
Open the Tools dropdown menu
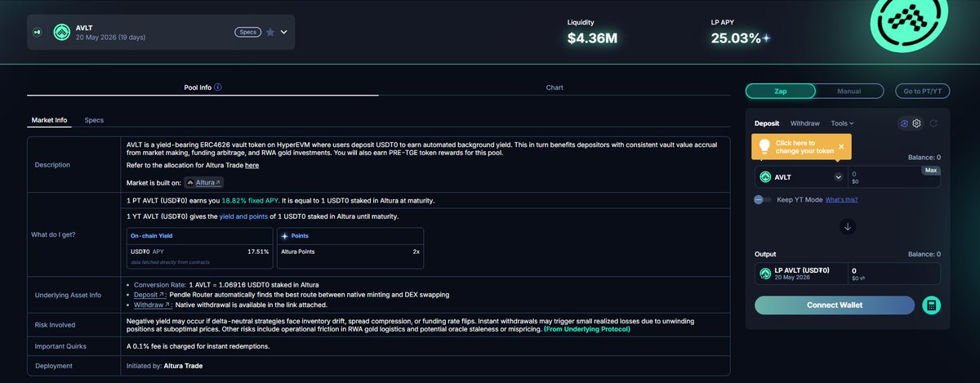click(x=842, y=123)
